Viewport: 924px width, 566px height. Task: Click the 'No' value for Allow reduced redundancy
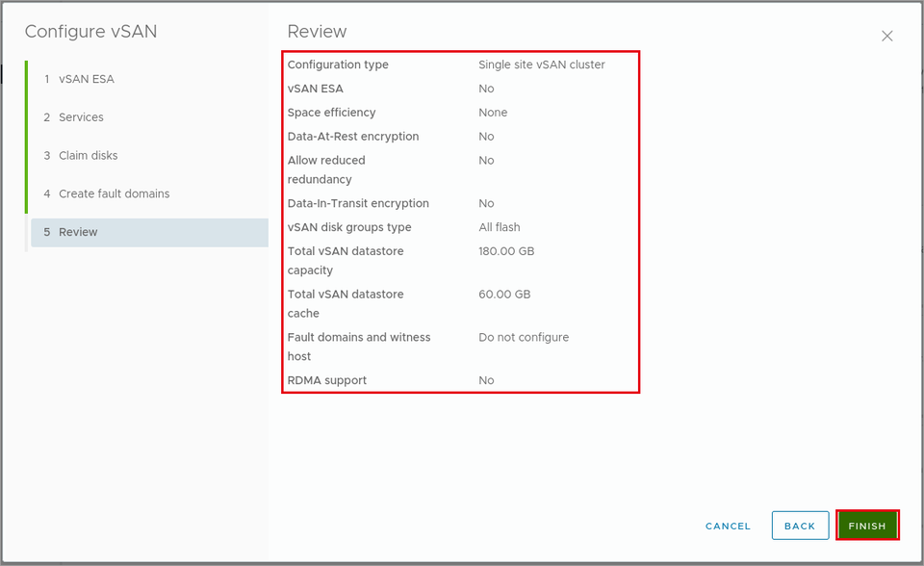tap(486, 161)
